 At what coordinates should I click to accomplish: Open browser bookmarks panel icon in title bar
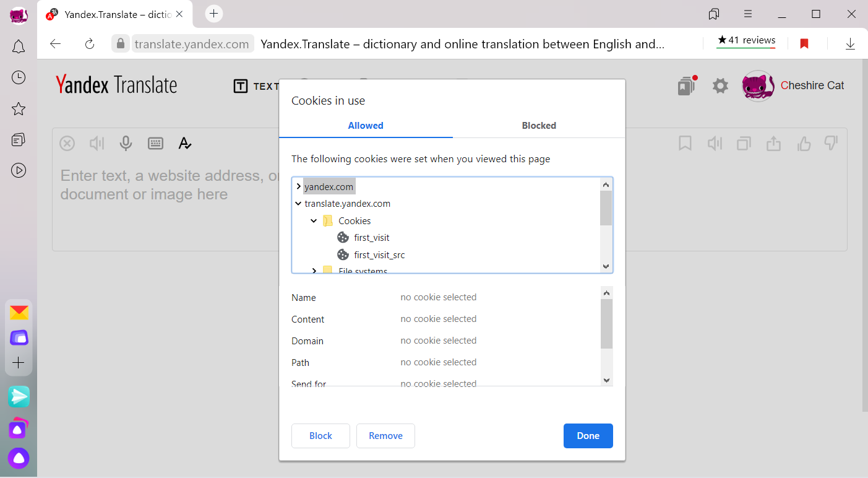714,14
